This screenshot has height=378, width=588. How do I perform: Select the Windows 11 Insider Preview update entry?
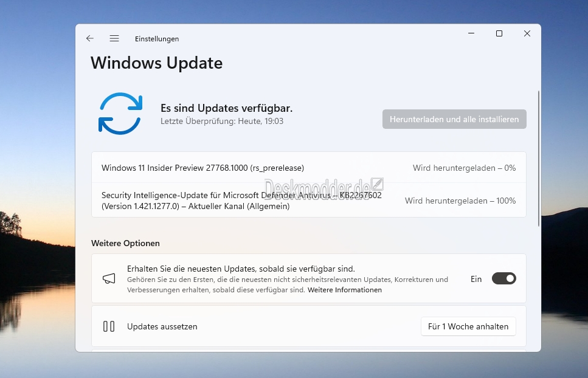click(x=202, y=168)
